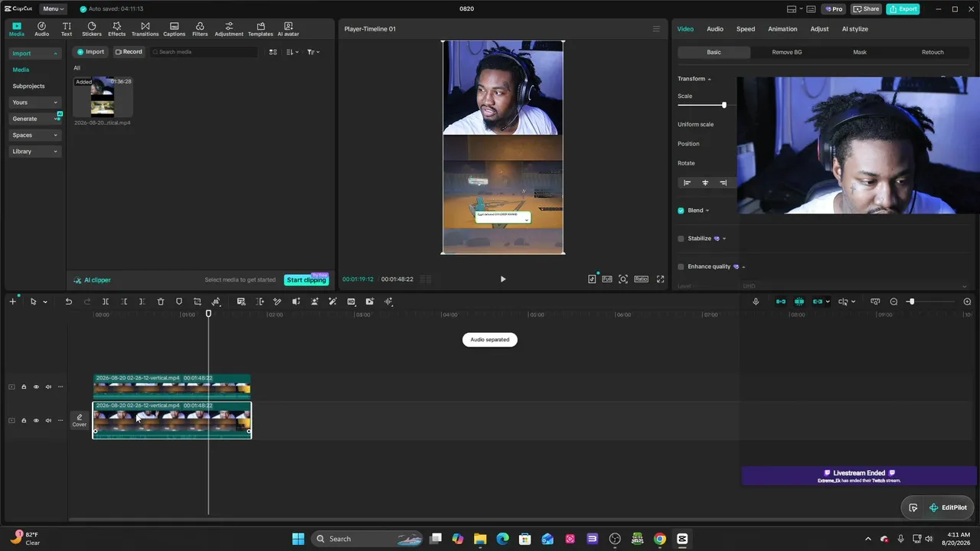Viewport: 980px width, 551px height.
Task: Select the imported video thumbnail in the media panel
Action: point(103,96)
